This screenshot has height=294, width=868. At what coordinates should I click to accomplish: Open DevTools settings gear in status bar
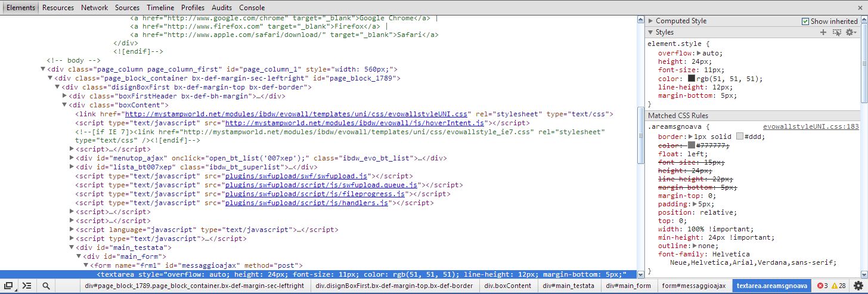(858, 286)
